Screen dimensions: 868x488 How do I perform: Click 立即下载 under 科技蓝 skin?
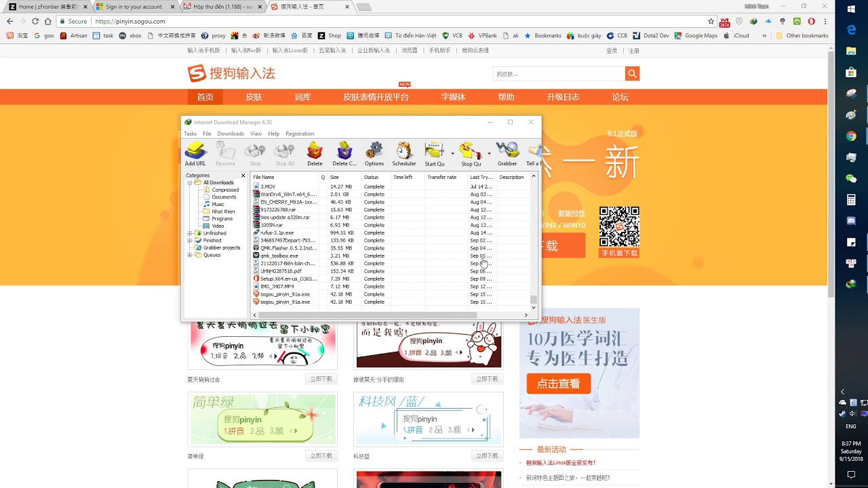coord(487,455)
